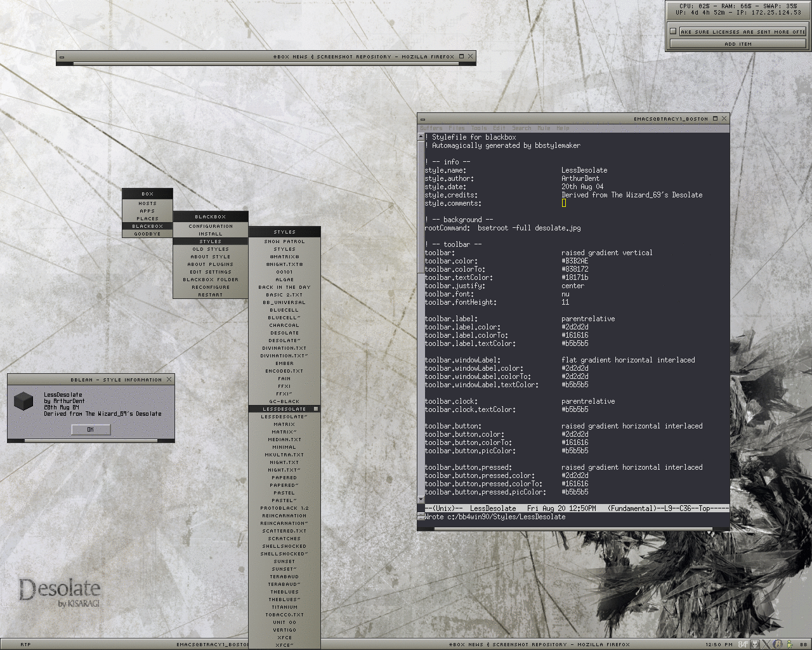The image size is (812, 650).
Task: Open the Search menu in Emacs
Action: (522, 128)
